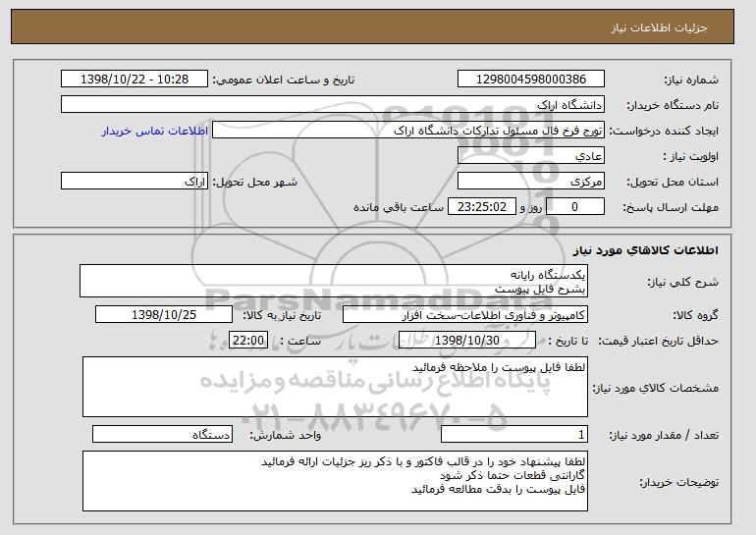This screenshot has width=756, height=535.
Task: Click the unit of measure field دستگاه
Action: (x=162, y=434)
